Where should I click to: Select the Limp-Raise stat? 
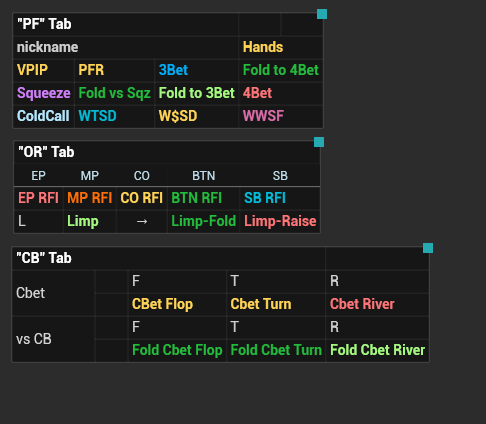point(280,221)
